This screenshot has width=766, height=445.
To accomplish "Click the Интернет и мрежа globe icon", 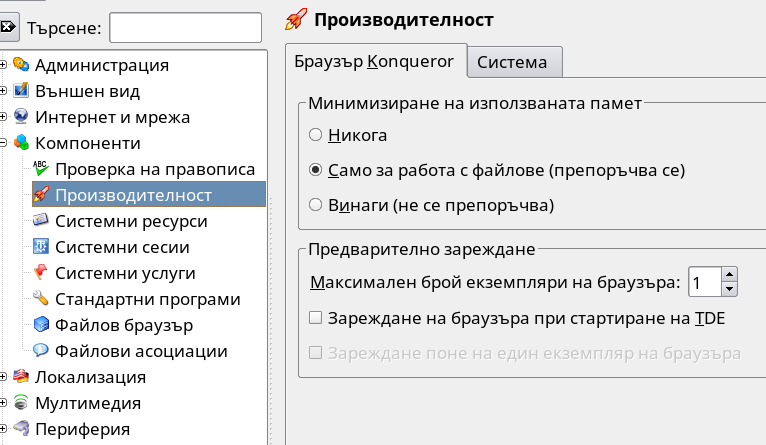I will point(21,116).
